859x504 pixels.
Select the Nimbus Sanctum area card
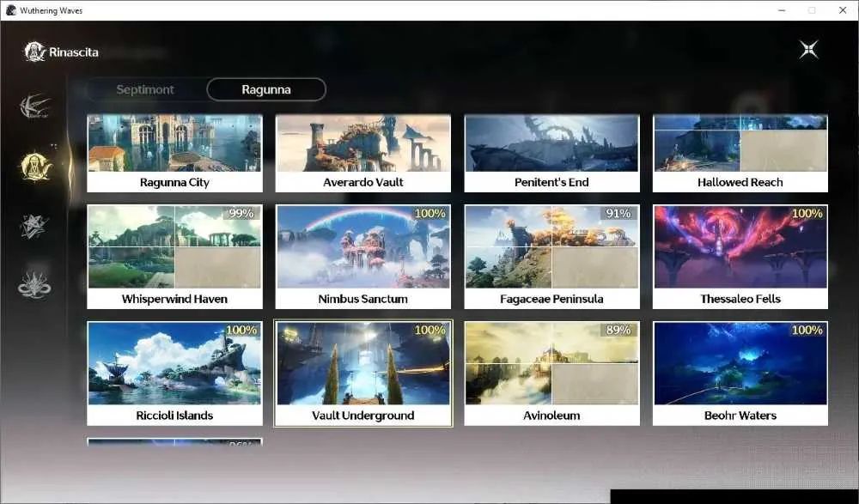(363, 257)
